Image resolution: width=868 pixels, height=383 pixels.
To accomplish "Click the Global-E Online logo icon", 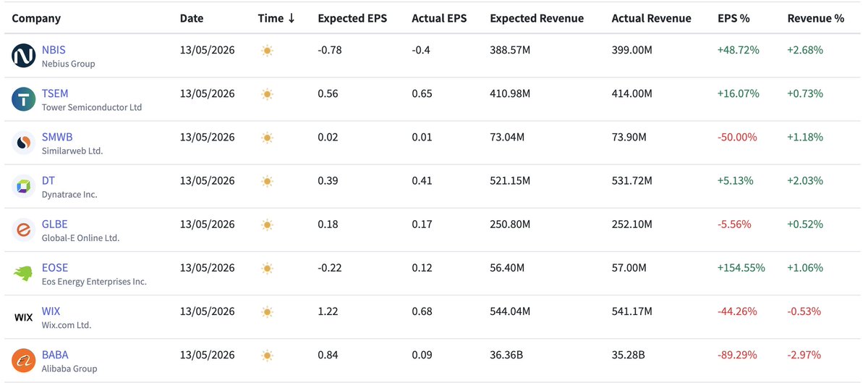I will (24, 230).
